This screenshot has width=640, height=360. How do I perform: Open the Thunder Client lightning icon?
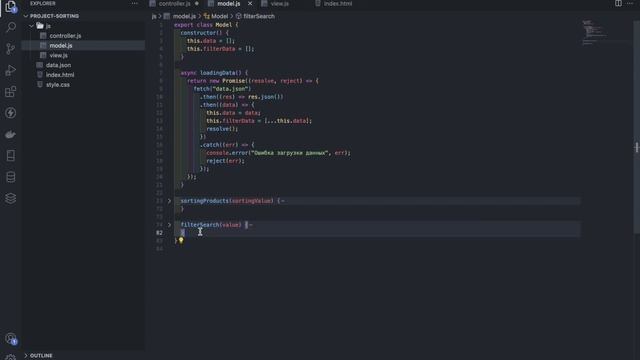[11, 113]
